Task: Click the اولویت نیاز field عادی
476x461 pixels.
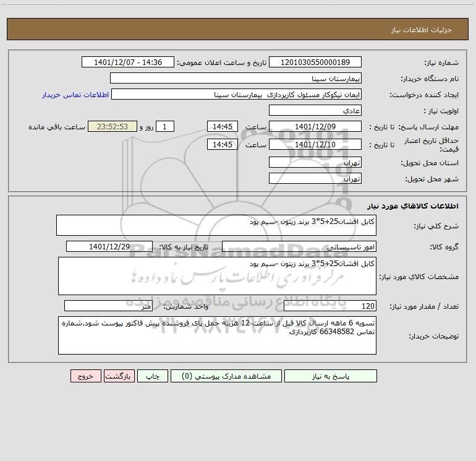Action: pos(315,110)
